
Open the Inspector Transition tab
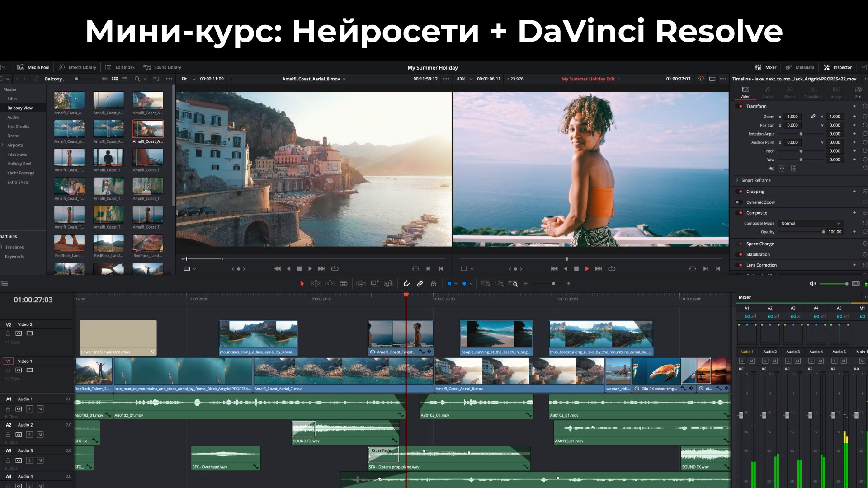tap(813, 92)
